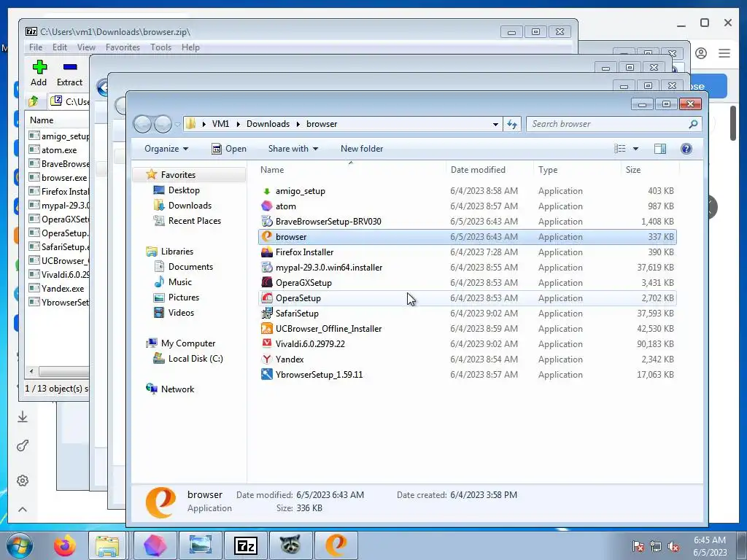
Task: Open Downloads in Favorites sidebar
Action: click(190, 205)
